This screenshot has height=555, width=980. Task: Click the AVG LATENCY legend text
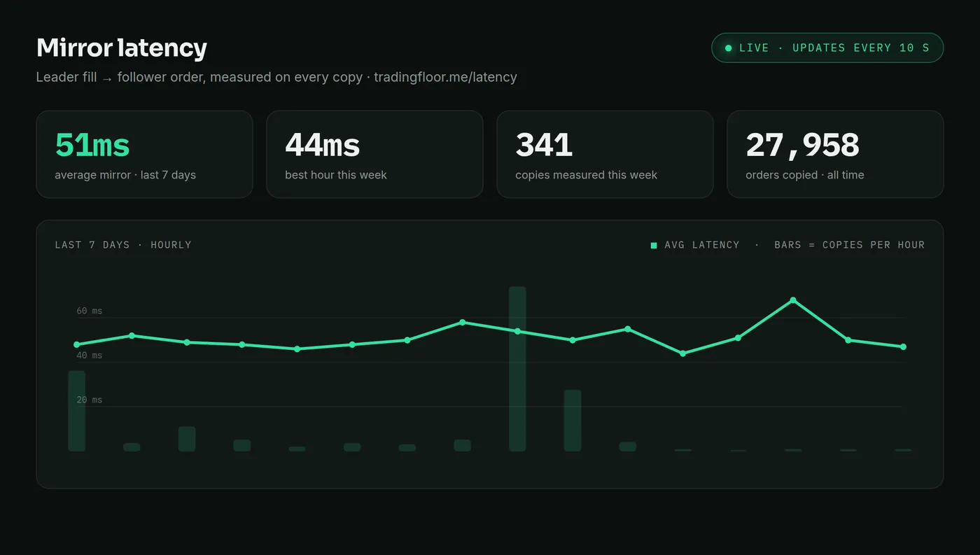click(702, 245)
